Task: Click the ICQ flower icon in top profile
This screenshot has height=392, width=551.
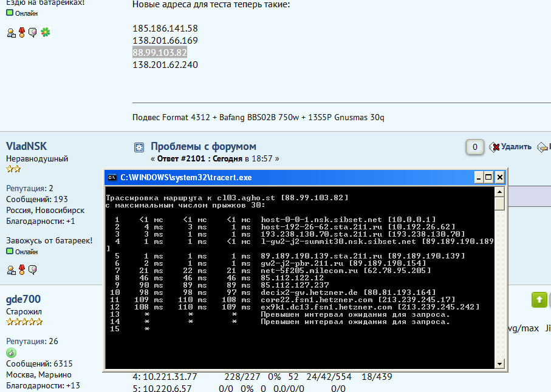Action: click(45, 32)
